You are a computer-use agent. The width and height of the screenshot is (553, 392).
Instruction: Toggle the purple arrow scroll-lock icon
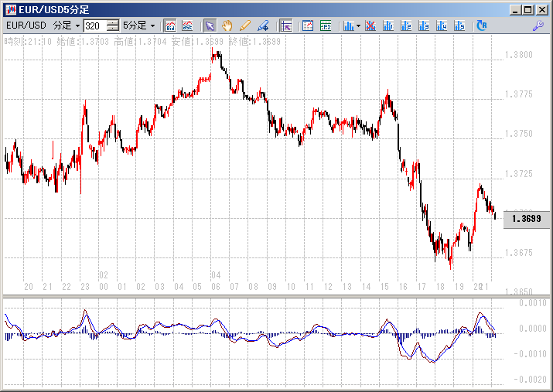[x=286, y=26]
